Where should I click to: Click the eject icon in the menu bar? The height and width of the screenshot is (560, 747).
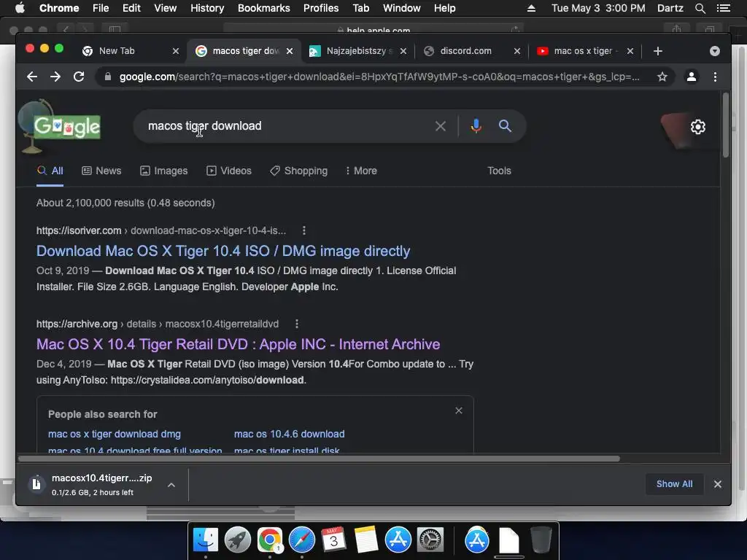[x=531, y=8]
